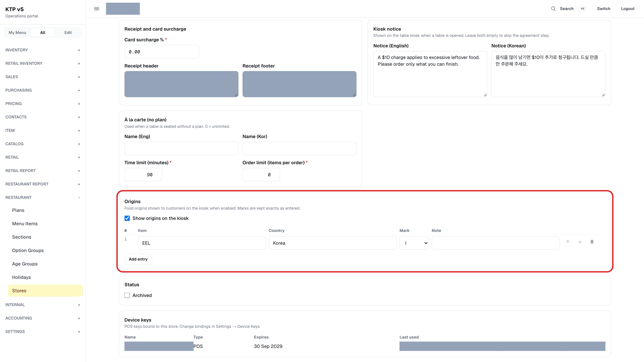The image size is (644, 362).
Task: Open Option Groups in the sidebar
Action: (45, 250)
